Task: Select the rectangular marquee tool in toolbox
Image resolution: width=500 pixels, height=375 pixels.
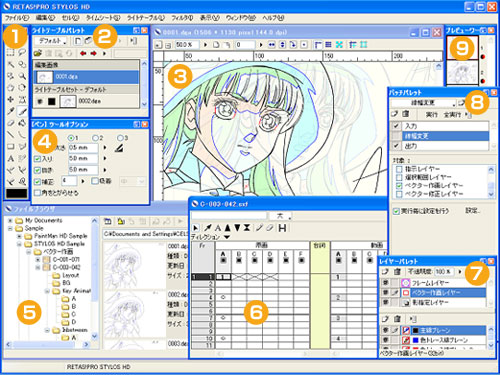Action: click(11, 52)
